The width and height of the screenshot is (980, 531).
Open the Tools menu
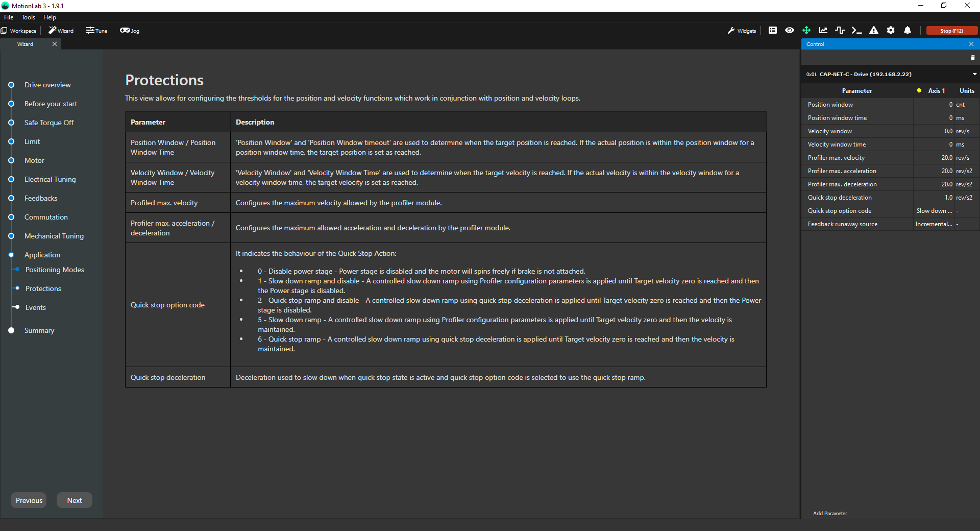coord(28,17)
